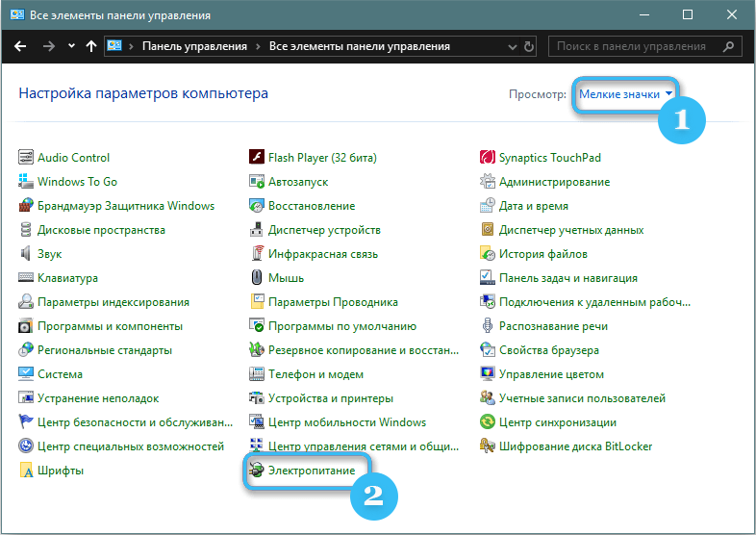Viewport: 756px width, 535px height.
Task: Open the Центр синхронизации green icon
Action: 488,422
